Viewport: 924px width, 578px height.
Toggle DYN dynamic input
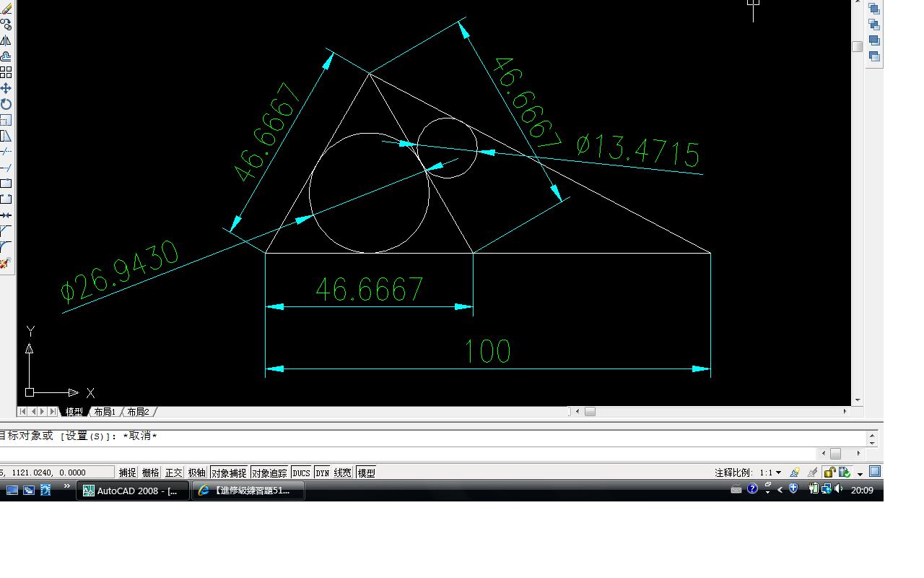pos(322,473)
